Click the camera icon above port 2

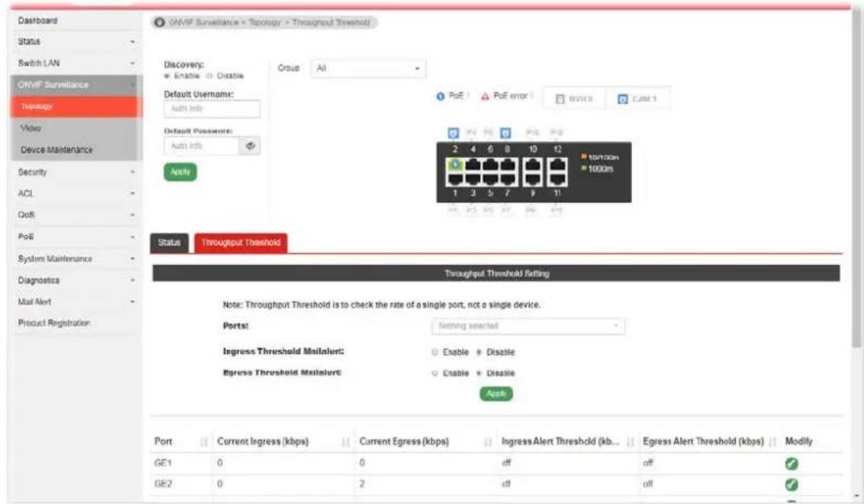(x=453, y=133)
